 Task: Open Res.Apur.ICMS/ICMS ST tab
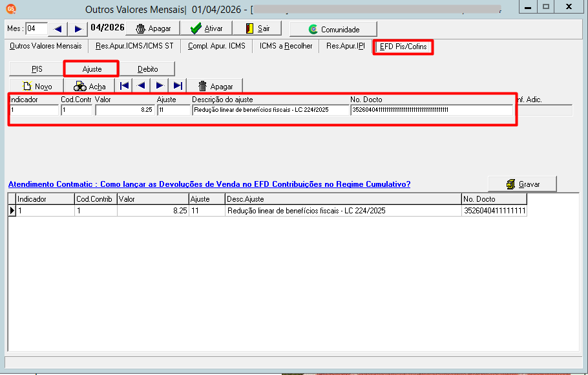tap(134, 46)
